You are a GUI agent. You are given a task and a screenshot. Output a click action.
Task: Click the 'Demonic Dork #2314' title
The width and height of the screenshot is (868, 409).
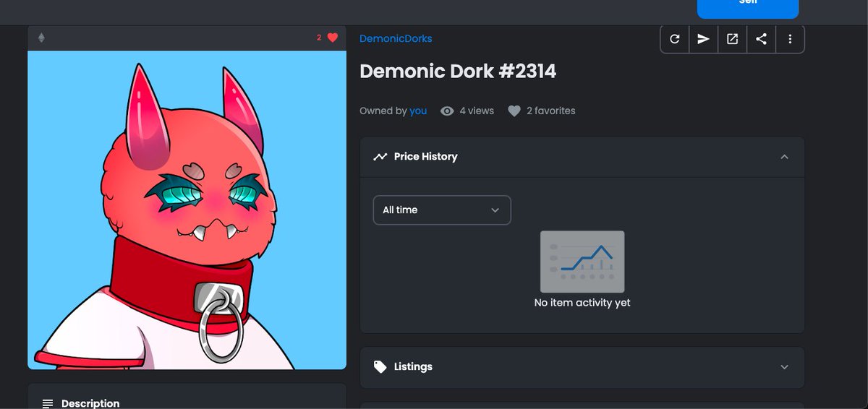[x=458, y=71]
